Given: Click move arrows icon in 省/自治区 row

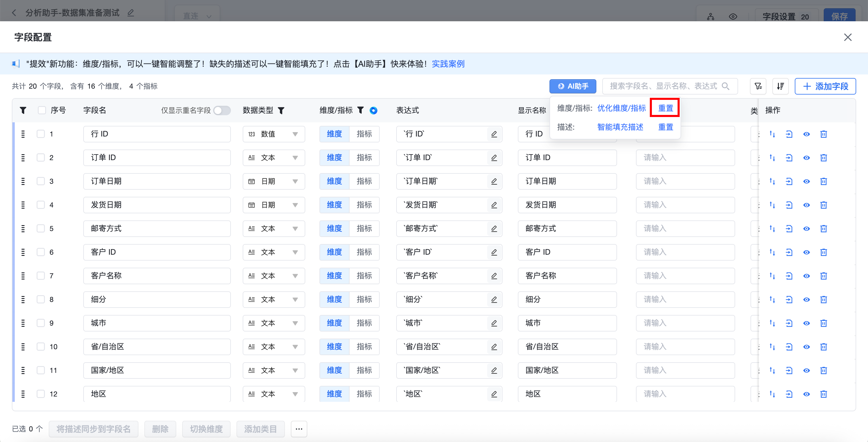Looking at the screenshot, I should tap(772, 347).
